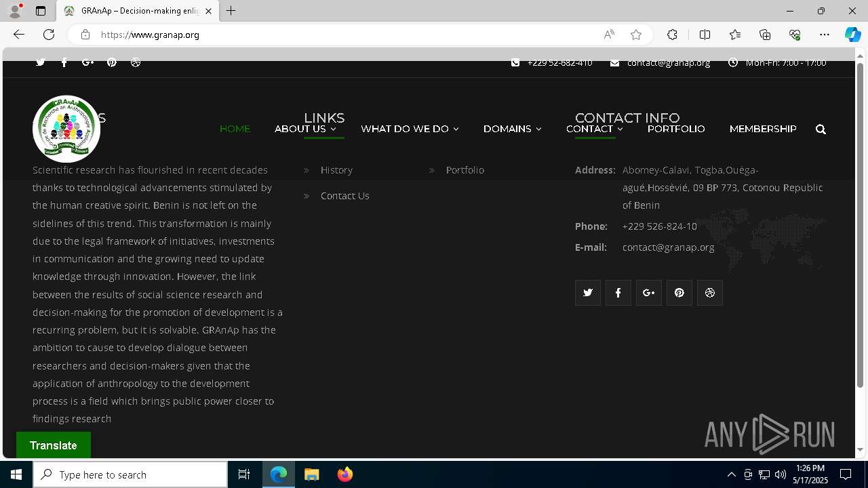The image size is (868, 488).
Task: Open the PORTFOLIO menu item
Action: 676,129
